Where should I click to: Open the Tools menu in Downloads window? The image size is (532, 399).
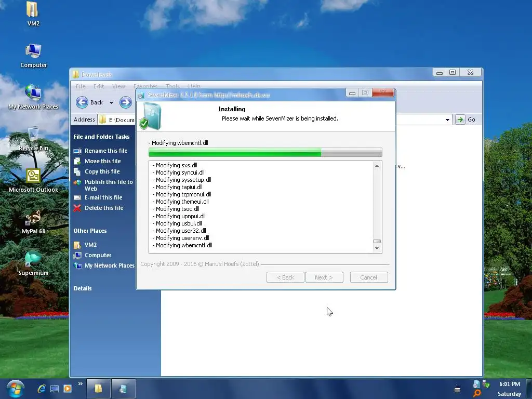[x=172, y=86]
